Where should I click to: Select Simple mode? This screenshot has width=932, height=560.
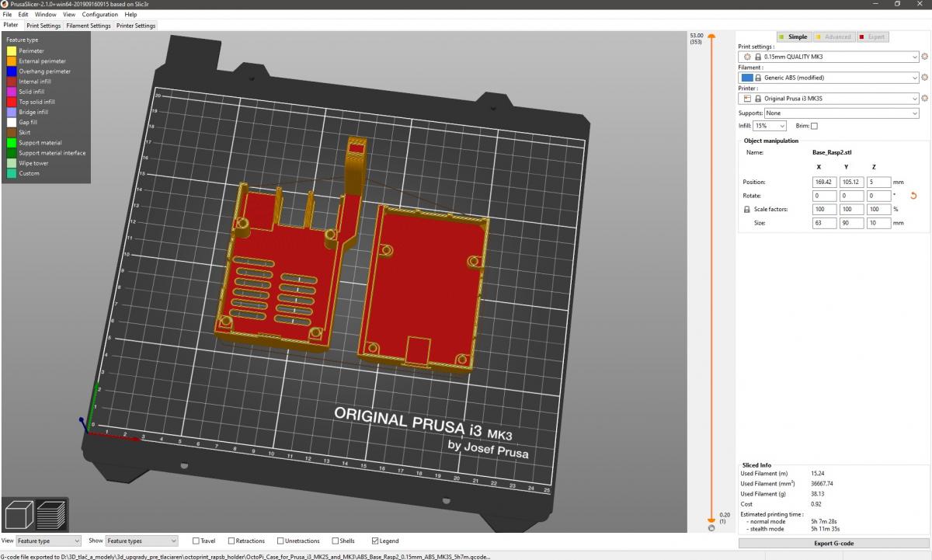(793, 37)
